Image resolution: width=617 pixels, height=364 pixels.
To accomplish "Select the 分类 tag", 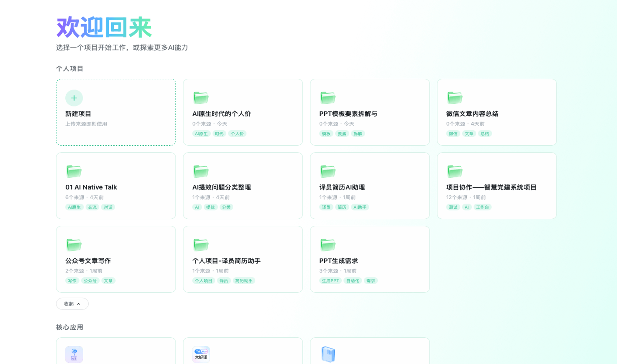I will click(226, 207).
